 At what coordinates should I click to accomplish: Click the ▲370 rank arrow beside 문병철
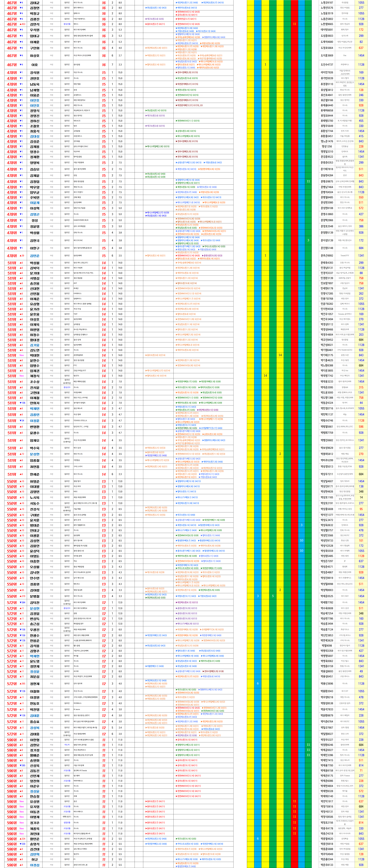[x=22, y=596]
